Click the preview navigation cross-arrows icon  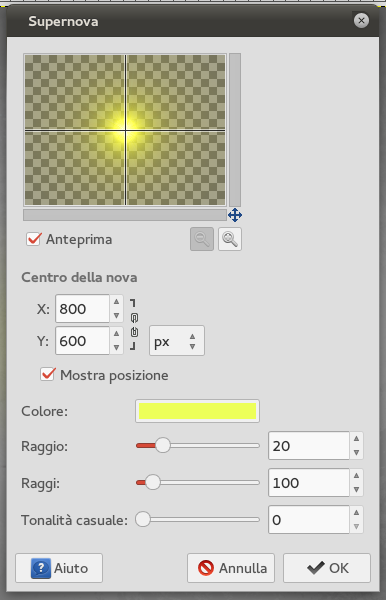click(x=235, y=215)
